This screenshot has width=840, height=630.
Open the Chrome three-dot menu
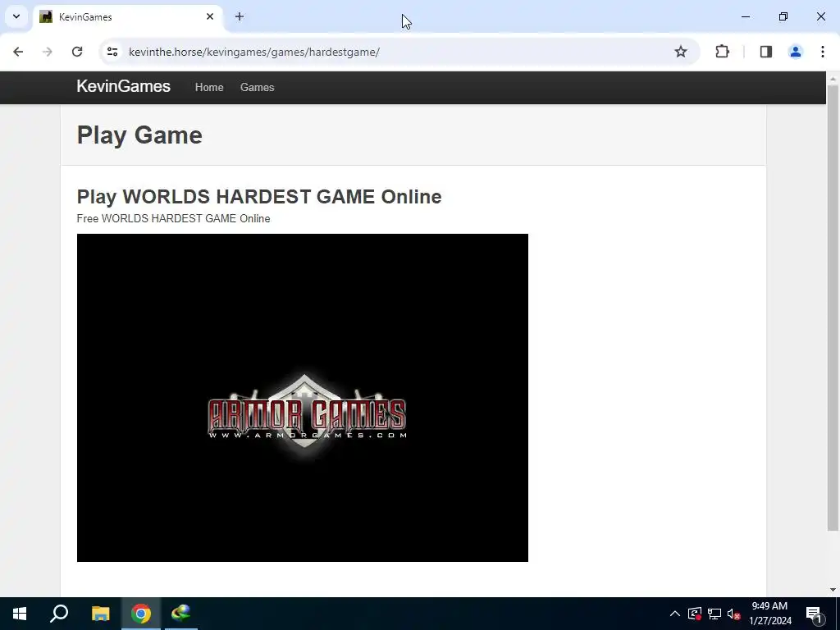tap(823, 52)
